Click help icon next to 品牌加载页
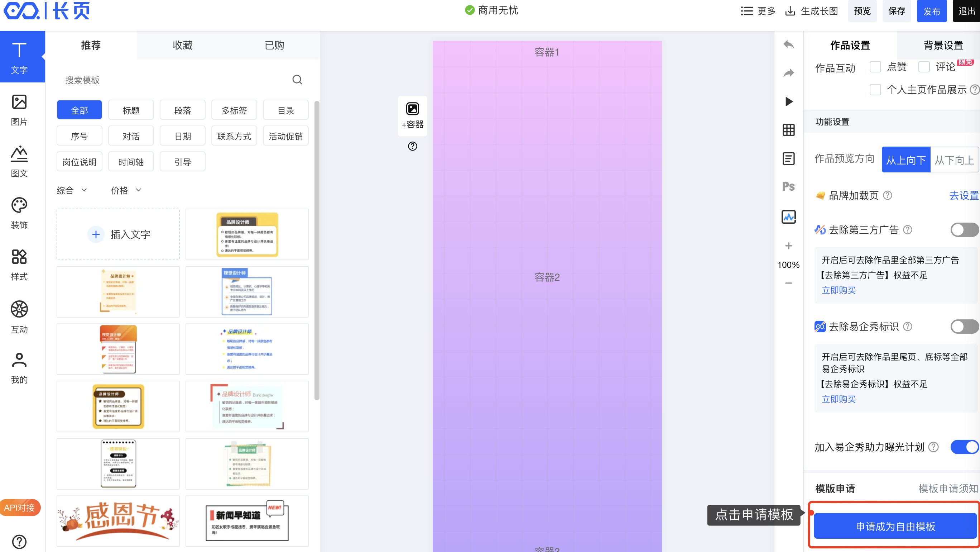 887,195
